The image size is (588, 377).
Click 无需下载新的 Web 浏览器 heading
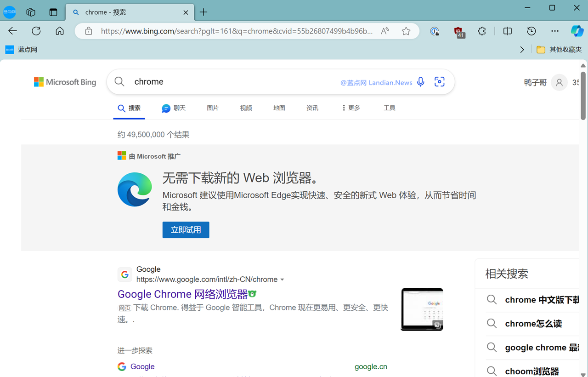[x=241, y=178]
